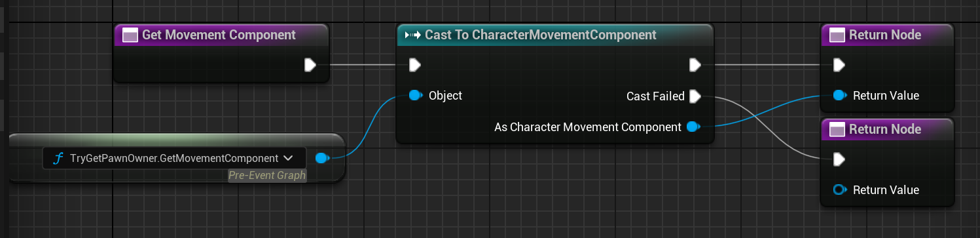Click Cast node exec input pin

pyautogui.click(x=415, y=65)
